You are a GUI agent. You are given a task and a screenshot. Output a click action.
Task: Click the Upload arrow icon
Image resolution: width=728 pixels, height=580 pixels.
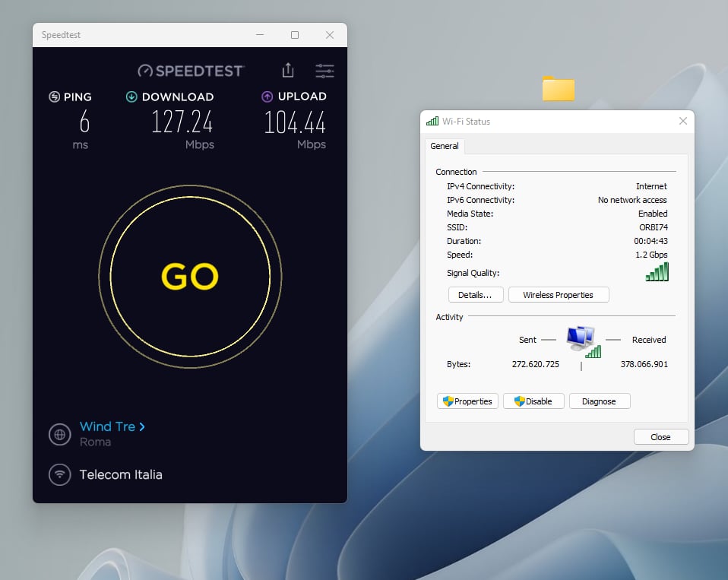point(267,97)
